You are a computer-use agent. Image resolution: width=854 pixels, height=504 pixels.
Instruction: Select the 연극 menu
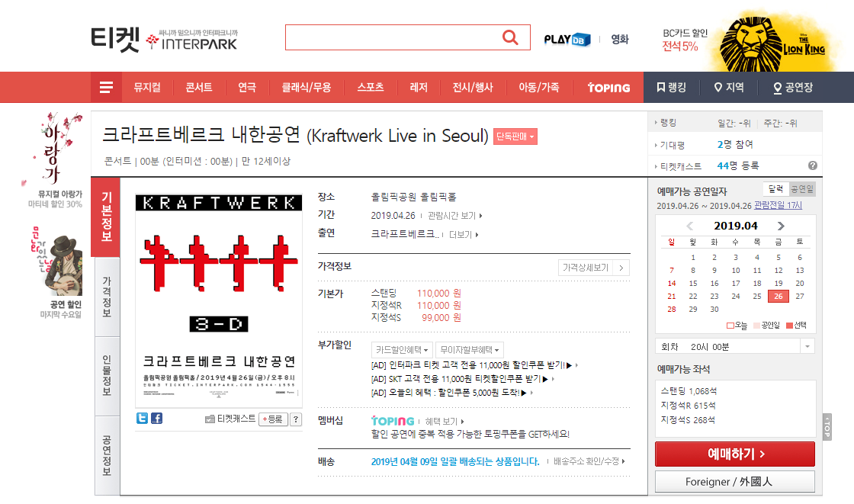point(247,87)
